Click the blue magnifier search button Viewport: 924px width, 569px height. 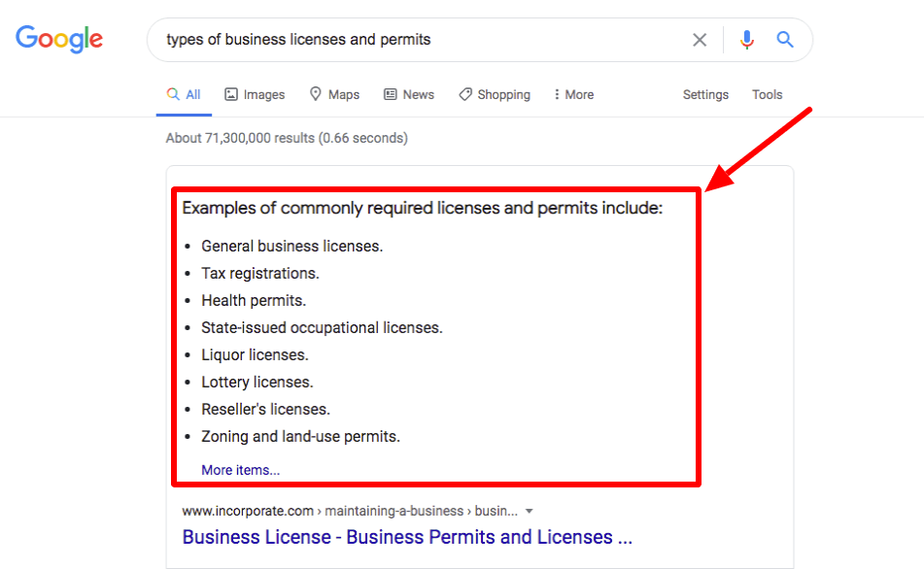pyautogui.click(x=785, y=40)
